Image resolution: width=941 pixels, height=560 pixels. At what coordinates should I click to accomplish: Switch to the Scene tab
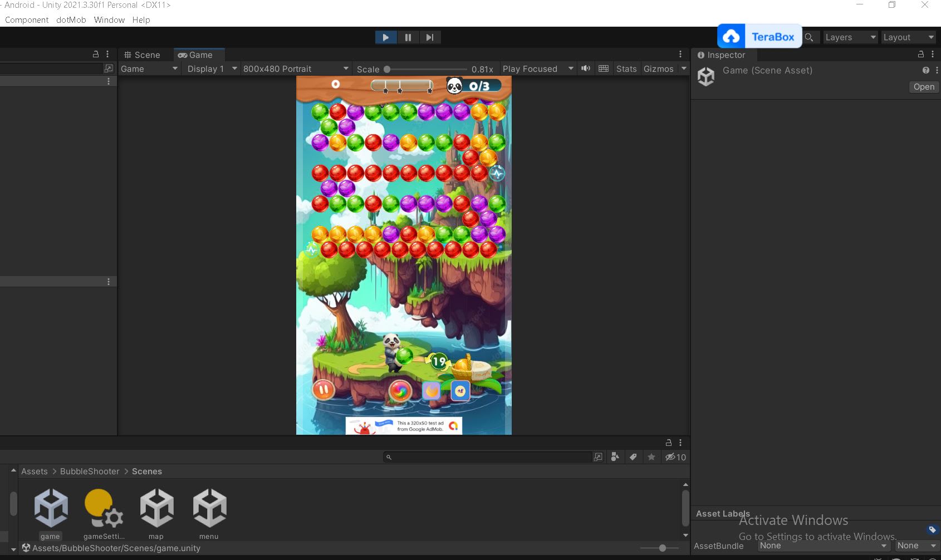pos(142,55)
